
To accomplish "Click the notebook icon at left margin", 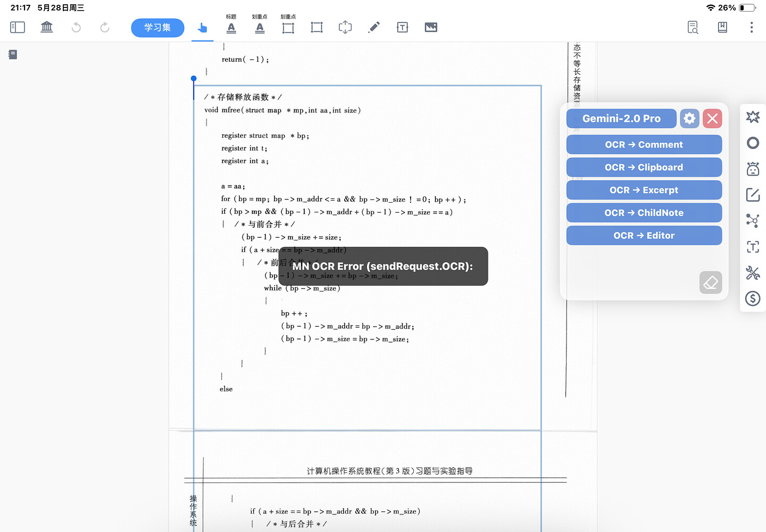I will [13, 54].
